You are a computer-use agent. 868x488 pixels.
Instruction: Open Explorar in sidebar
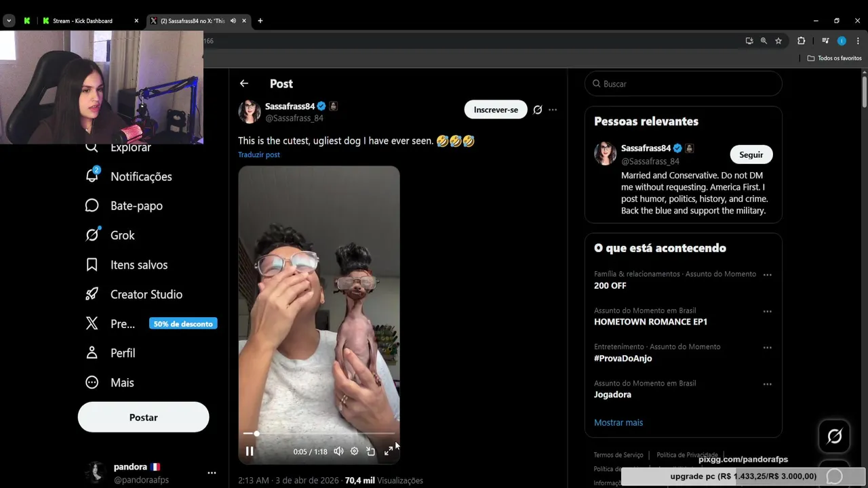pyautogui.click(x=131, y=147)
